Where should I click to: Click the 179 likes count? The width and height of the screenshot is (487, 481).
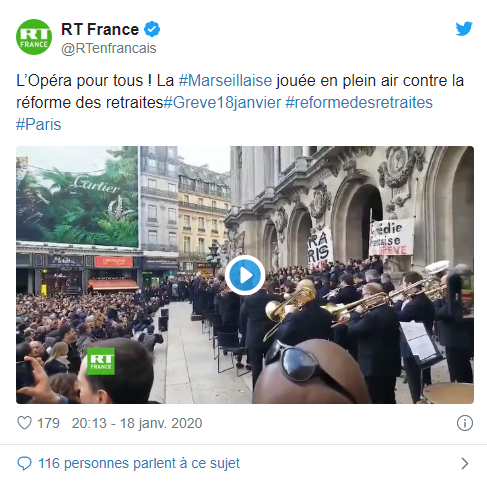tap(48, 423)
